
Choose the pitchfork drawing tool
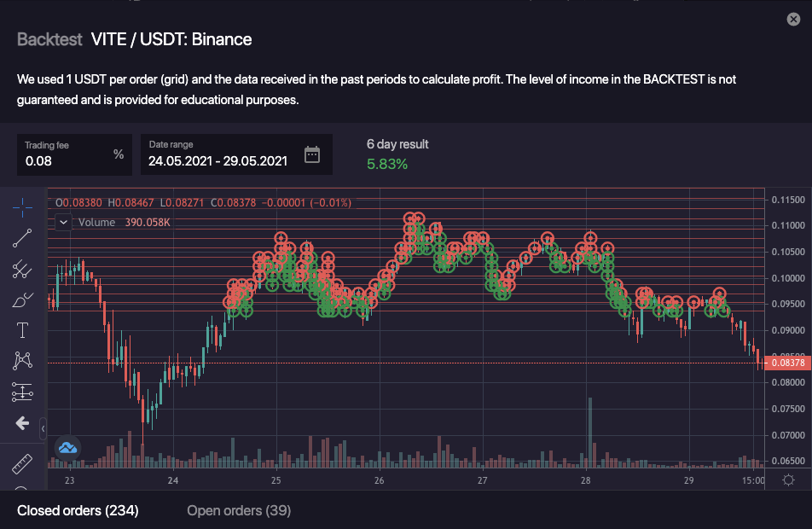pos(23,270)
